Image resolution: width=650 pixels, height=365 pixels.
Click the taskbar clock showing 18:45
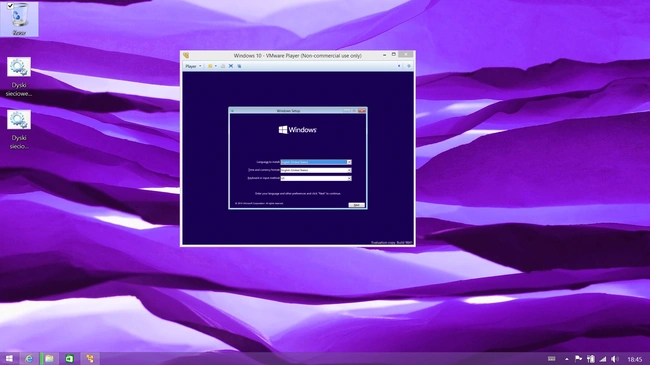635,359
